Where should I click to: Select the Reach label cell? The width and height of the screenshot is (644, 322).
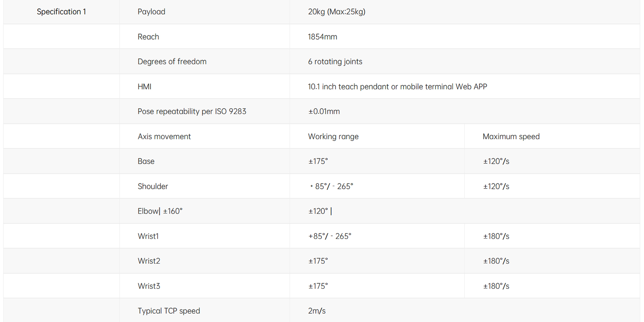[148, 37]
